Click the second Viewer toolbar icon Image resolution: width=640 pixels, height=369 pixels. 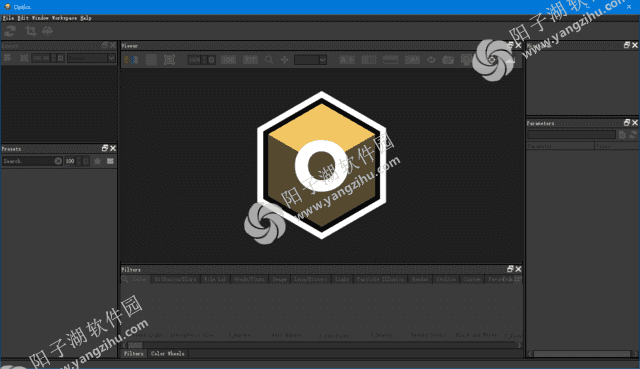coord(151,60)
